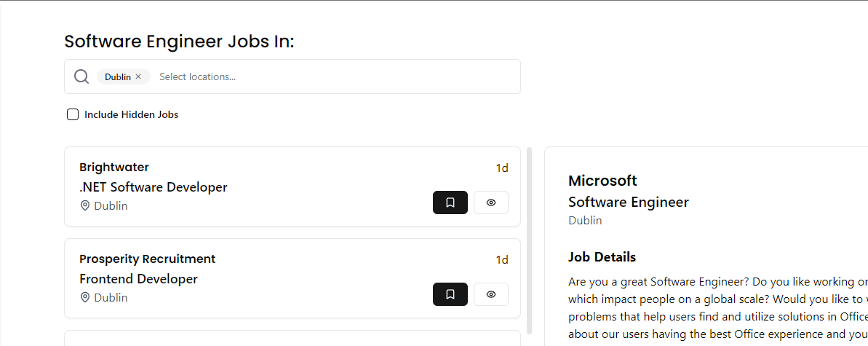
Task: Click the location pin on Frontend Developer card
Action: tap(85, 297)
